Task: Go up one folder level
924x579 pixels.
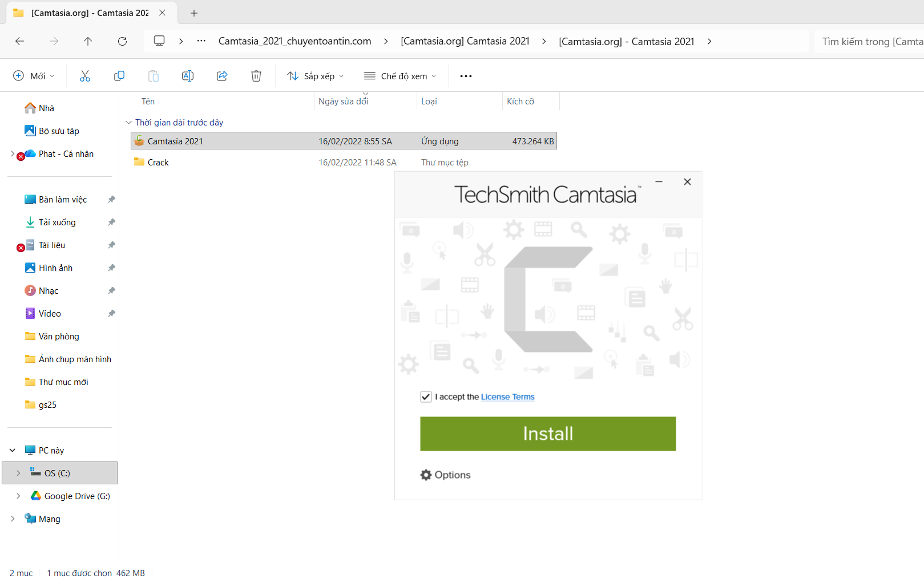Action: pyautogui.click(x=88, y=41)
